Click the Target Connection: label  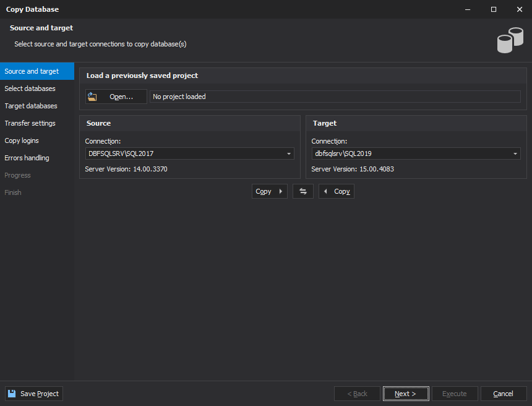329,141
